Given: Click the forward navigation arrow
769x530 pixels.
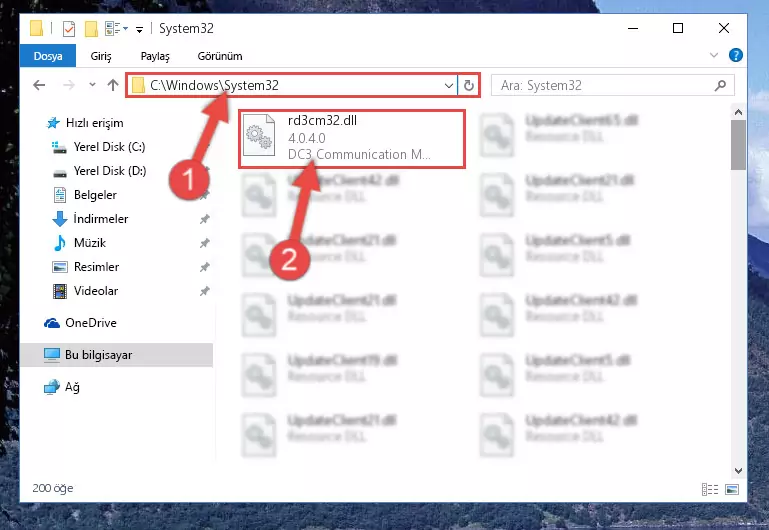Looking at the screenshot, I should pos(69,85).
